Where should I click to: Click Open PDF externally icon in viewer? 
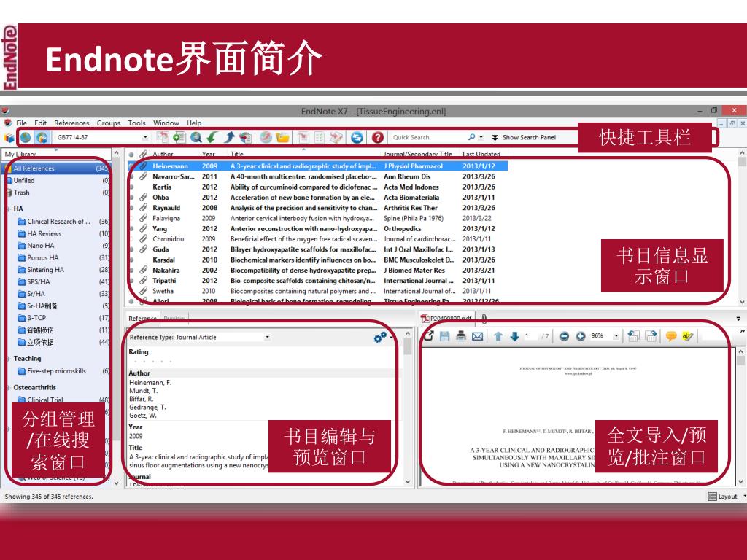click(429, 336)
